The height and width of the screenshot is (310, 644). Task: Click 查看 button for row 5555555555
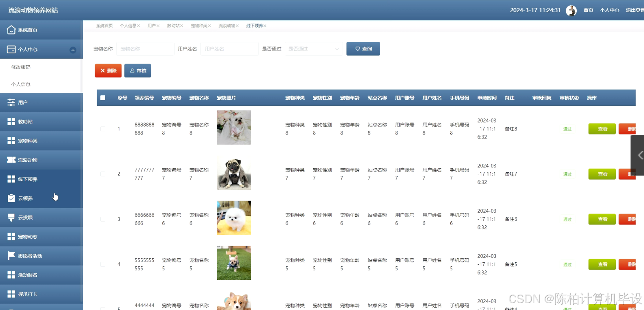602,264
